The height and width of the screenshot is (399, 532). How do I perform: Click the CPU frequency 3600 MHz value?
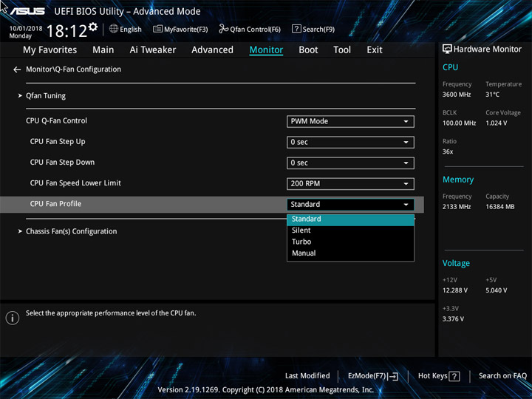[x=457, y=95]
